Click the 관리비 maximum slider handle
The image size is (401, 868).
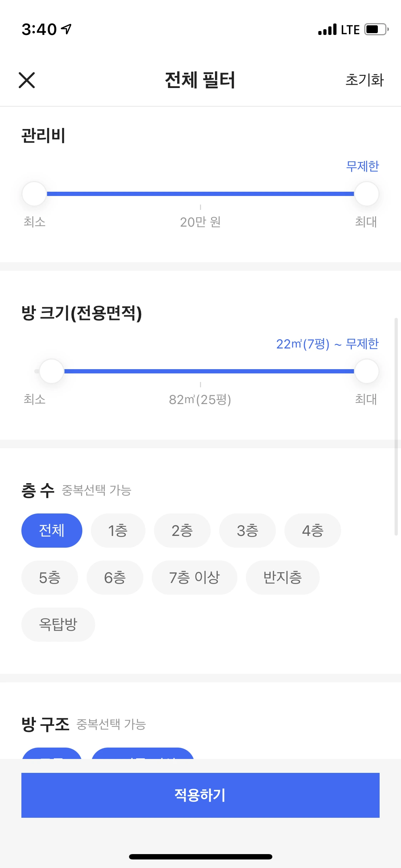(x=366, y=194)
